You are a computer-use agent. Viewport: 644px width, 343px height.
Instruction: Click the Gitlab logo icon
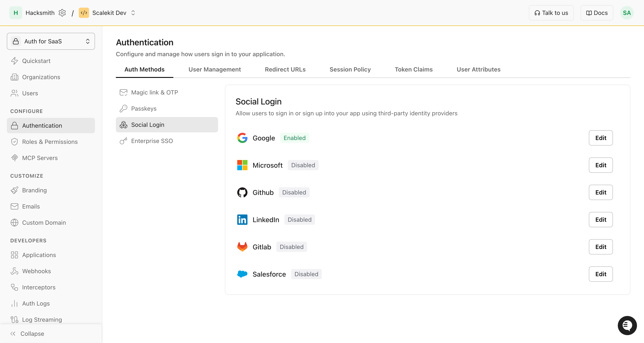pos(242,247)
